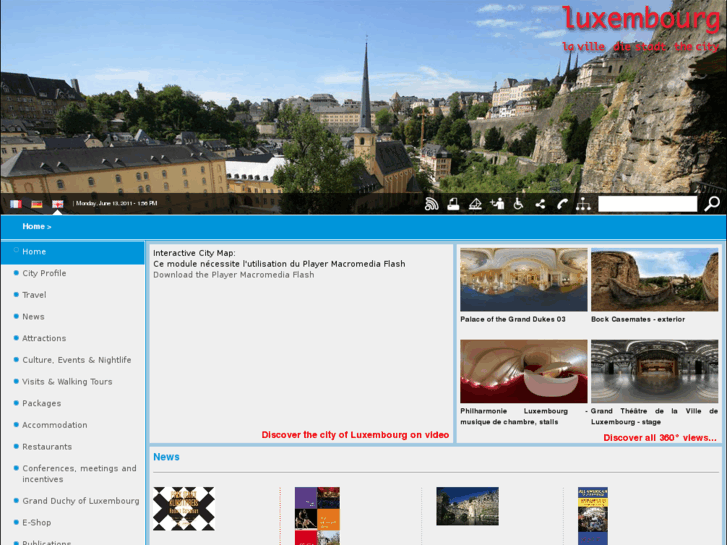Open the colorful collage news image
727x545 pixels.
(x=317, y=516)
